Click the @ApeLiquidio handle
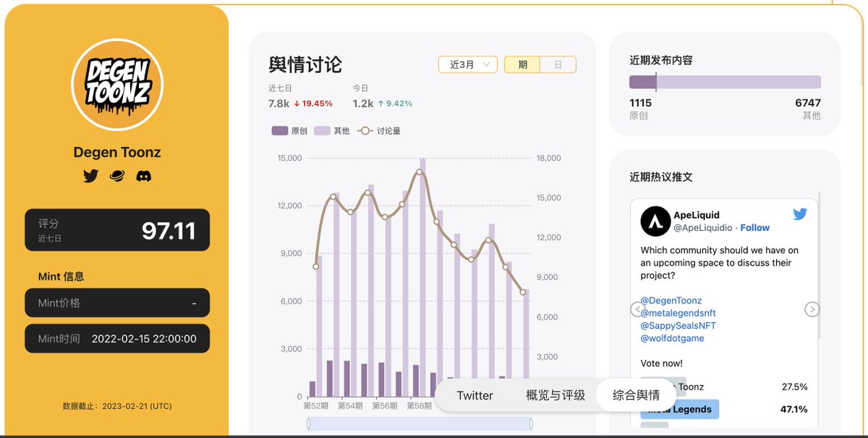 (703, 227)
